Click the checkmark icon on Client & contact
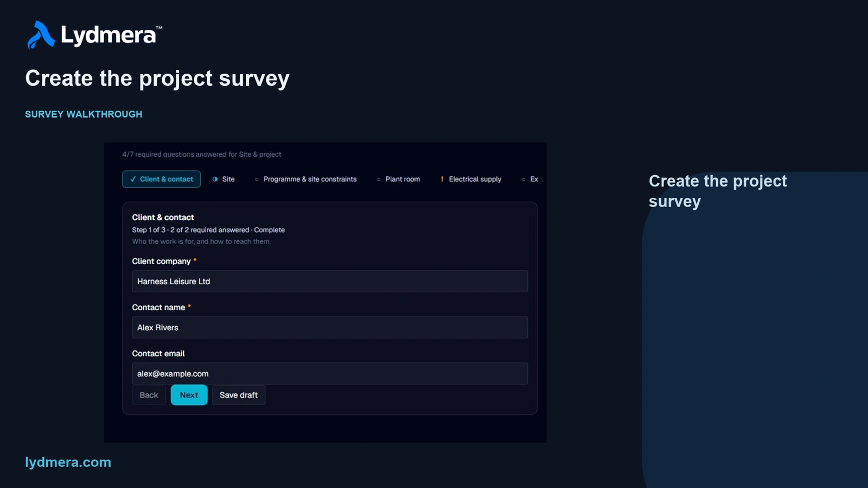868x488 pixels. click(x=133, y=179)
